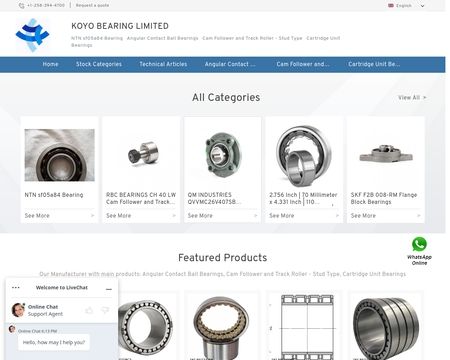Click the language flag icon
450x360 pixels.
[x=391, y=6]
